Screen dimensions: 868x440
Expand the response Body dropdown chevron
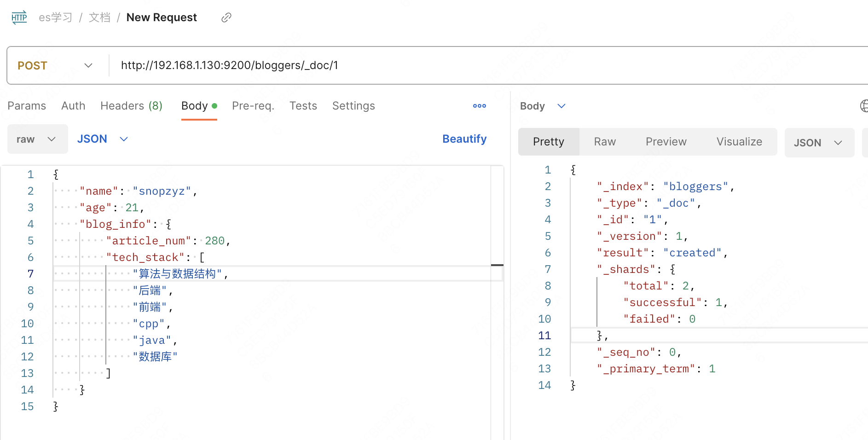coord(561,106)
